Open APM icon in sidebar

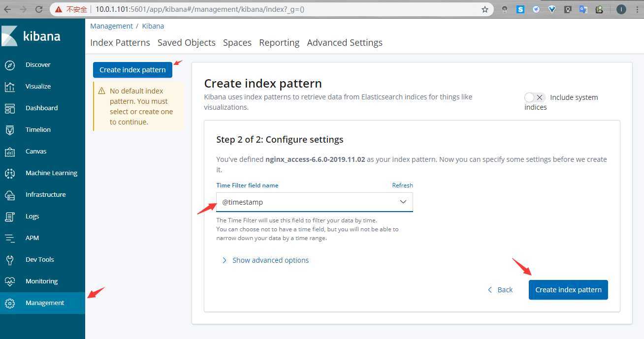pos(10,238)
